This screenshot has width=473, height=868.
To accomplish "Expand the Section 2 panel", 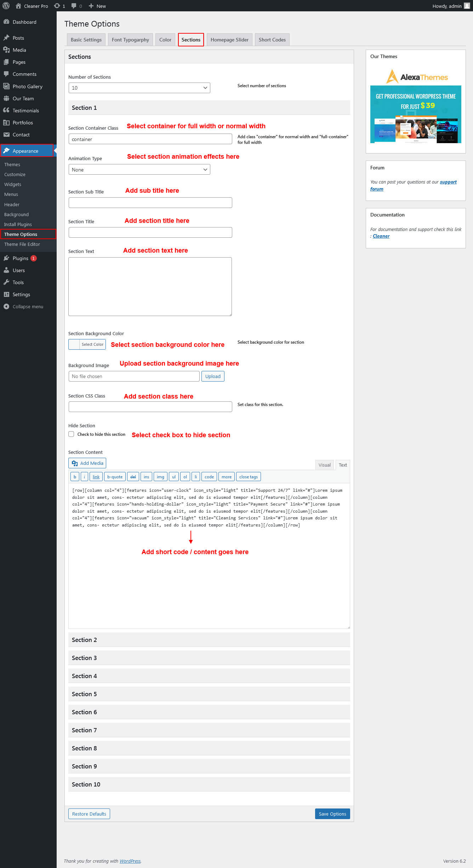I will (209, 639).
